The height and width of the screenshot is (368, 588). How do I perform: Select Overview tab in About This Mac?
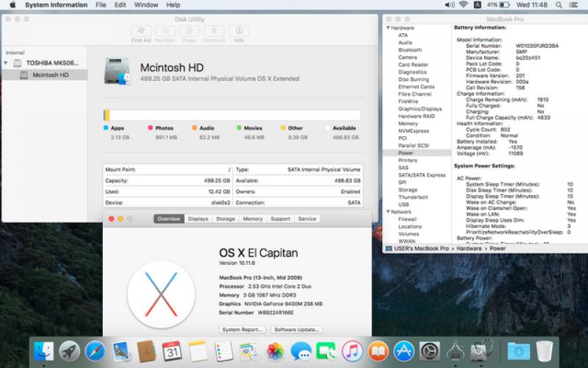click(169, 219)
